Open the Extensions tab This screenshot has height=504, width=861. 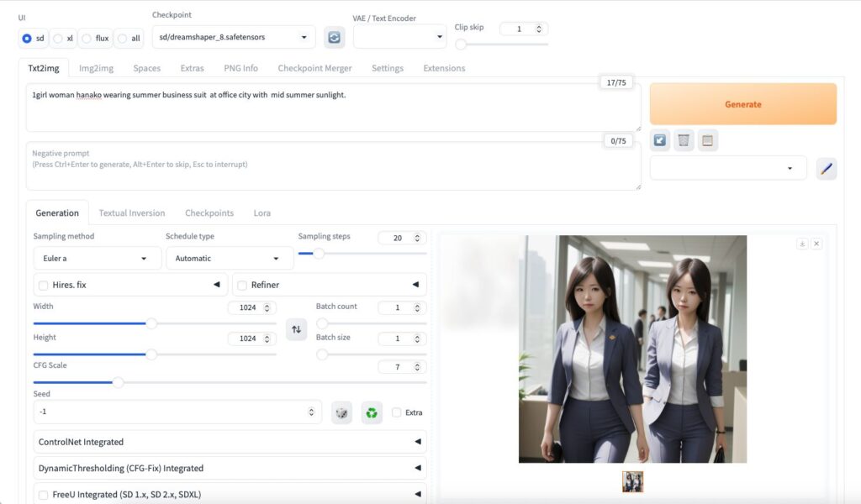[444, 69]
